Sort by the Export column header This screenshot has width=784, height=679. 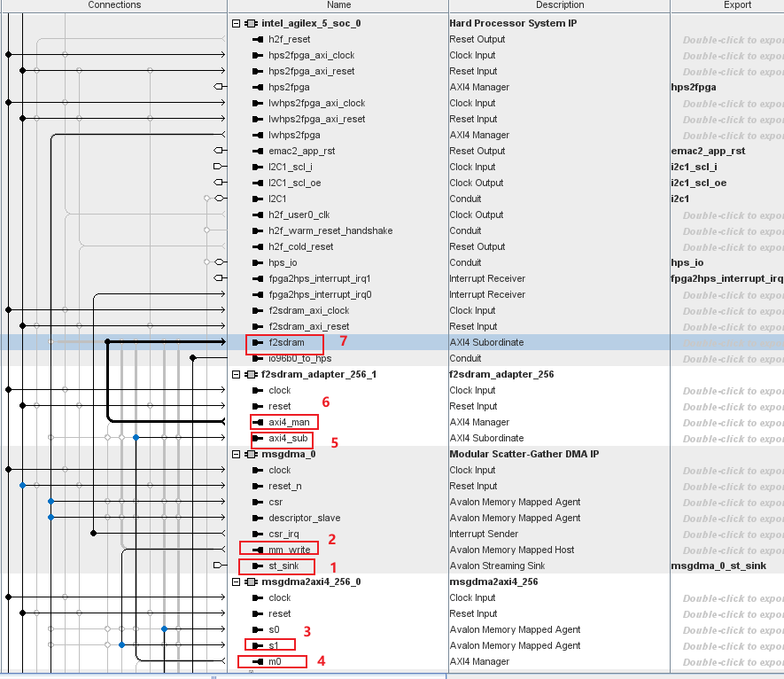727,5
